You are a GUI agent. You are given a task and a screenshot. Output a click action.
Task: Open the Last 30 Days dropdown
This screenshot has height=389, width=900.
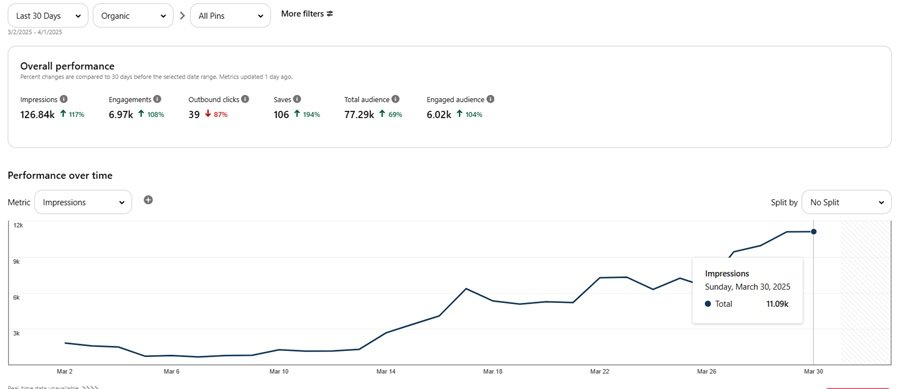pos(48,16)
